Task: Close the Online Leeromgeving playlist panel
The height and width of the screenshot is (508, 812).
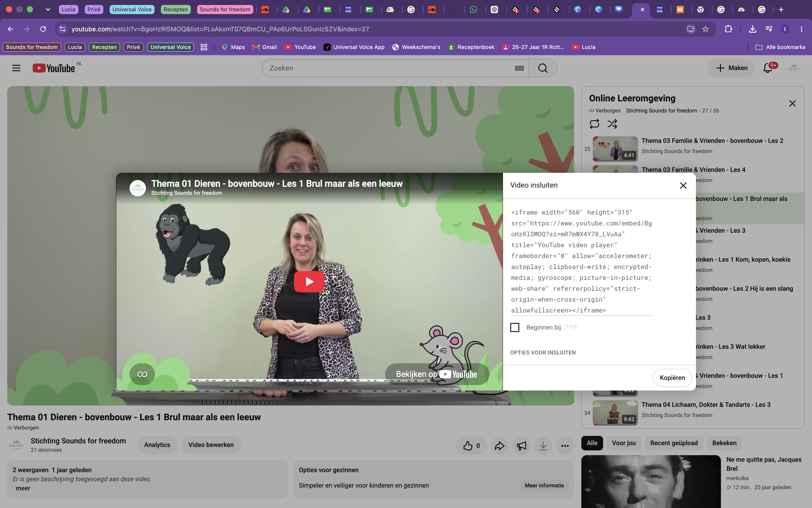Action: pyautogui.click(x=792, y=103)
